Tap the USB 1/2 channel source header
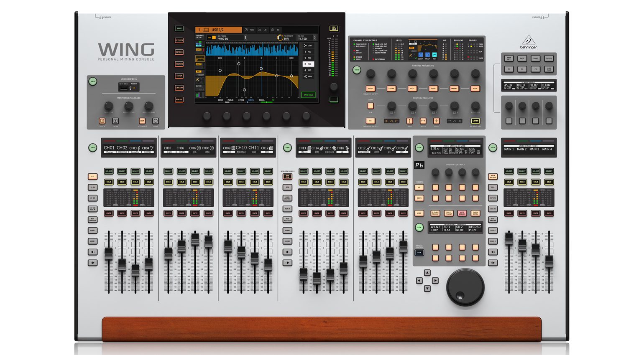Viewport: 644px width, 355px height. [218, 30]
